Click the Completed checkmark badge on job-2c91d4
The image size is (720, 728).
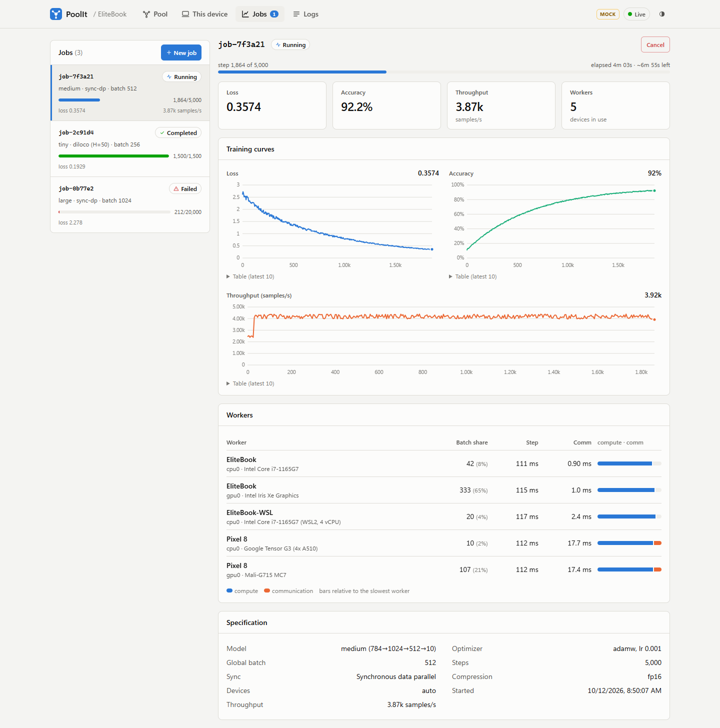178,132
